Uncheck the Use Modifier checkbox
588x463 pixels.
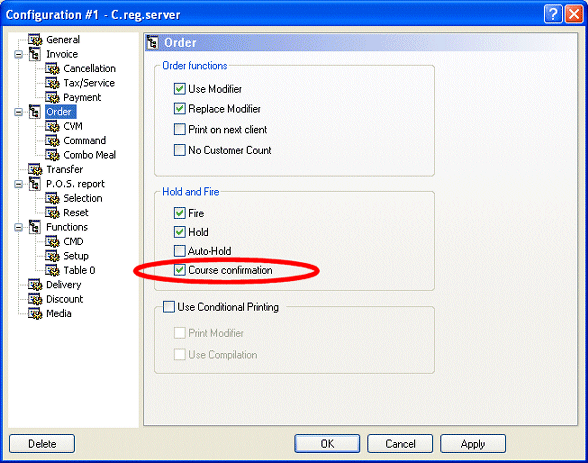pyautogui.click(x=180, y=89)
